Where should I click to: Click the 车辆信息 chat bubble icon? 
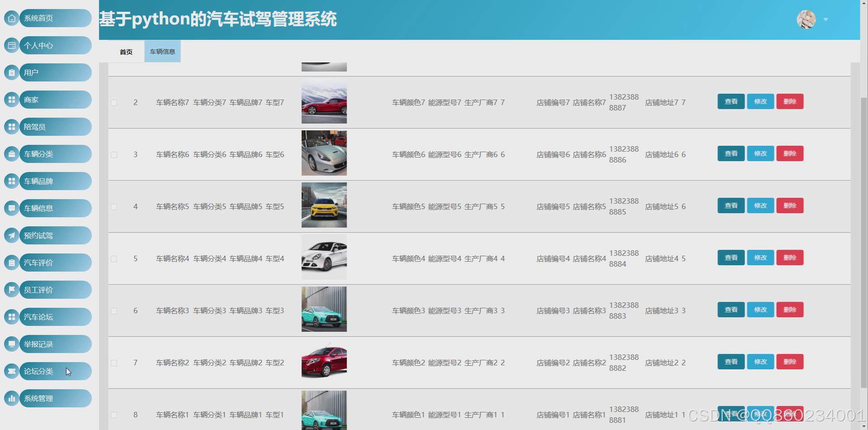point(12,208)
